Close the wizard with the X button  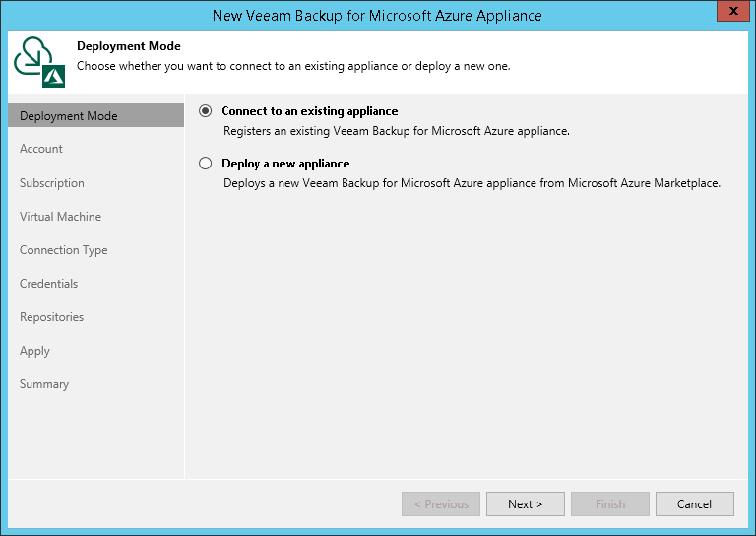click(x=733, y=11)
